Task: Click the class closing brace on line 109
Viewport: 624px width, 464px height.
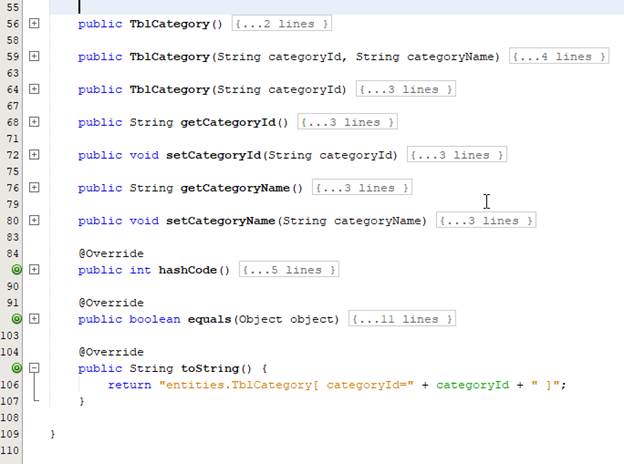Action: pyautogui.click(x=53, y=434)
